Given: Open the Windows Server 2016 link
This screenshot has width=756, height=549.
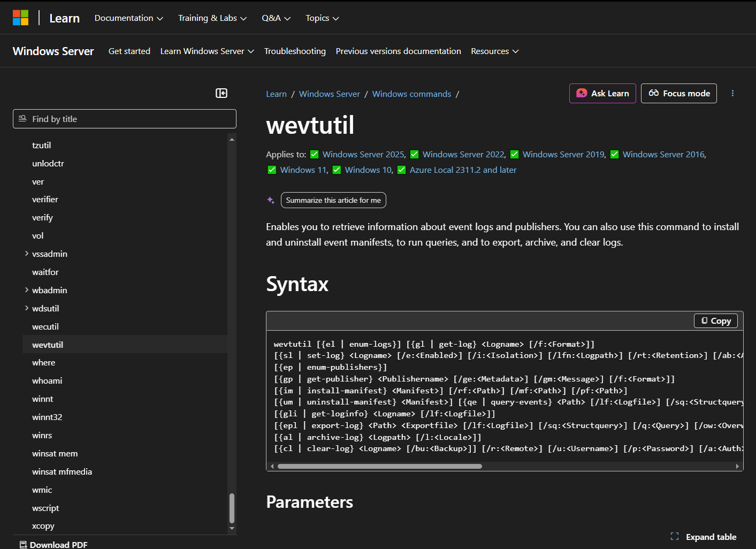Looking at the screenshot, I should coord(663,155).
